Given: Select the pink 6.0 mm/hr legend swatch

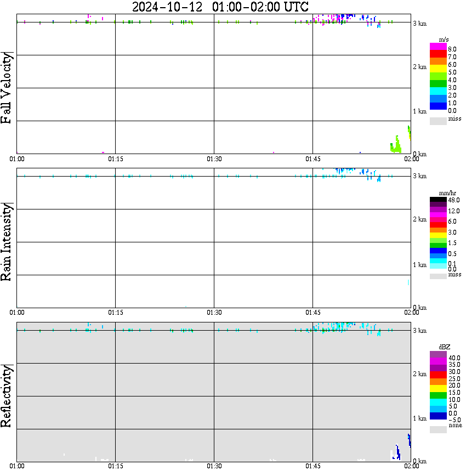Looking at the screenshot, I should [x=438, y=220].
